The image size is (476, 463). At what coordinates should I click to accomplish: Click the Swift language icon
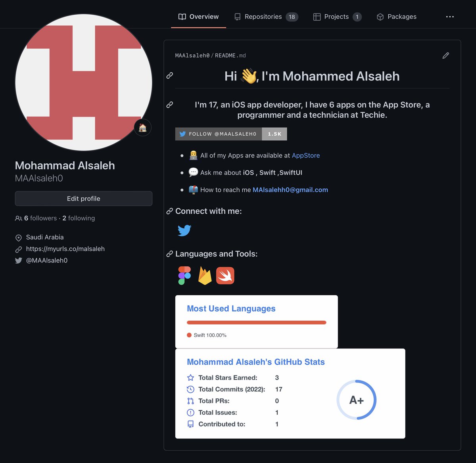tap(225, 276)
